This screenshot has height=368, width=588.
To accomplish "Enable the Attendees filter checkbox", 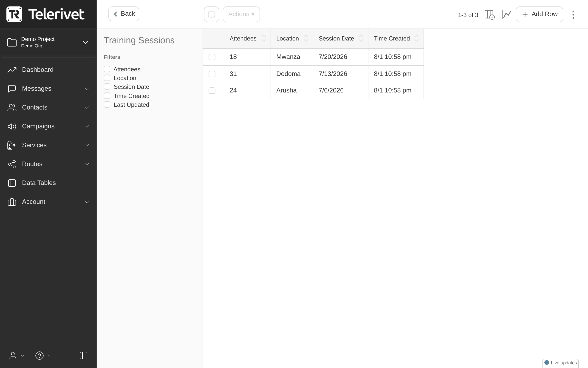I will point(107,69).
